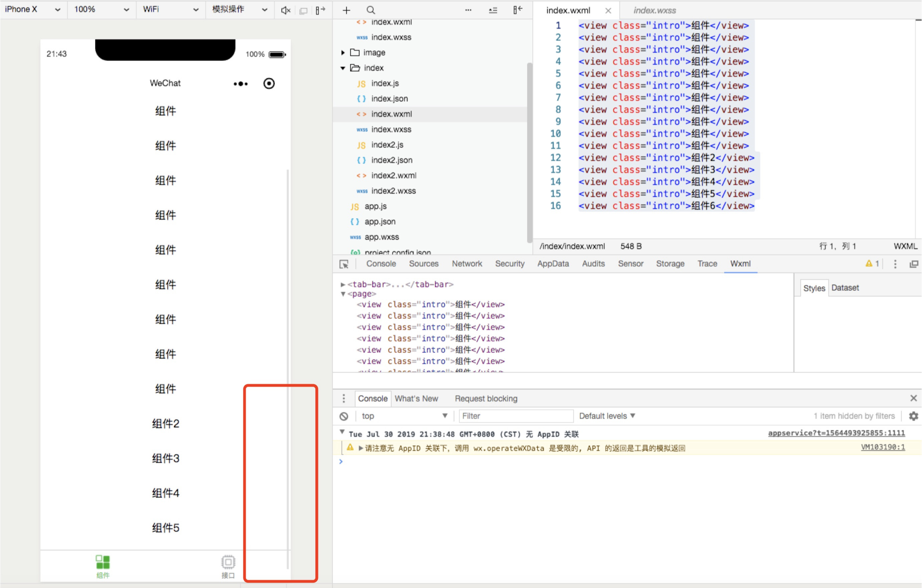Open the file search magnifier icon
Viewport: 922px width, 588px height.
(x=371, y=10)
